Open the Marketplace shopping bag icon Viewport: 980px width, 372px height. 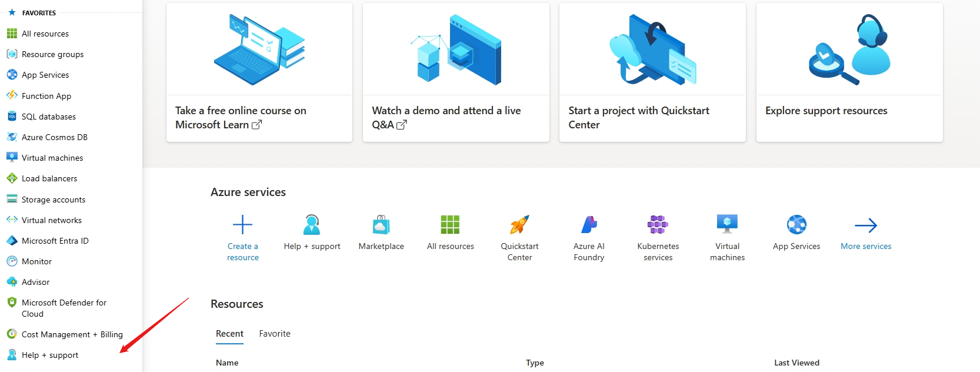pyautogui.click(x=381, y=225)
